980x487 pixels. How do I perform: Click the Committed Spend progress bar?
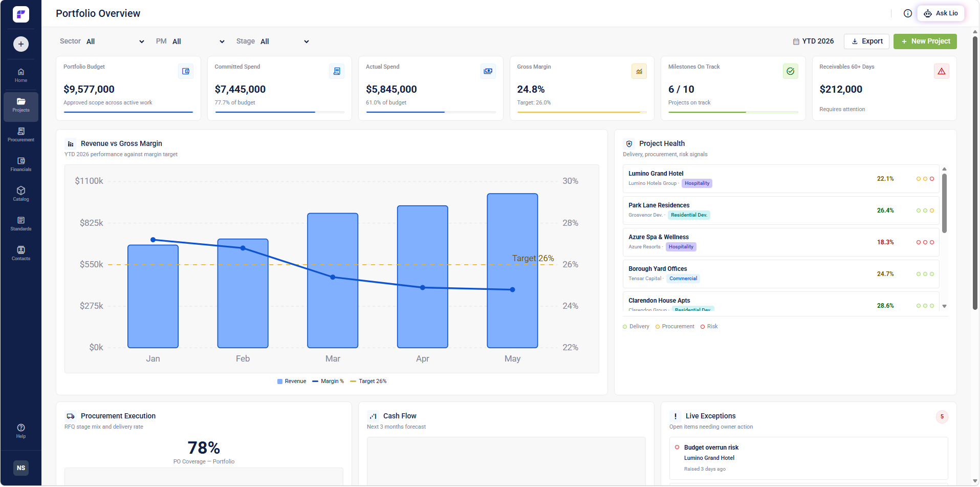tap(279, 112)
